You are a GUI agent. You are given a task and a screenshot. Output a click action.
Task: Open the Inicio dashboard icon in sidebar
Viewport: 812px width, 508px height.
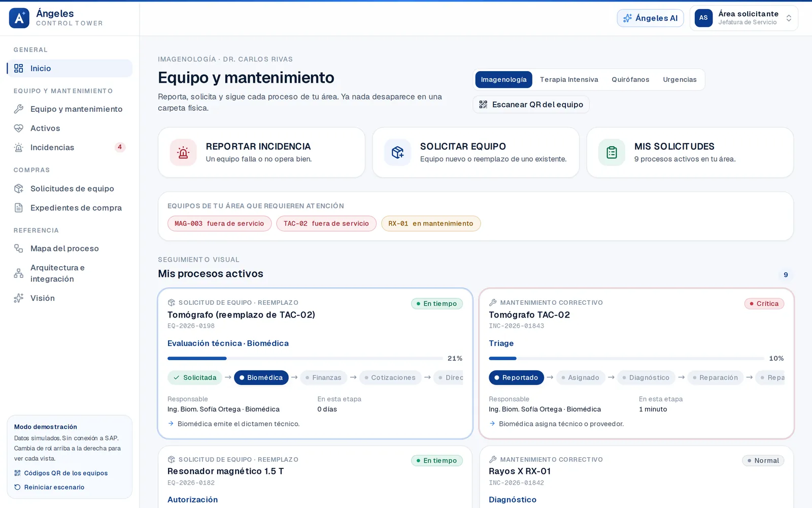point(19,69)
